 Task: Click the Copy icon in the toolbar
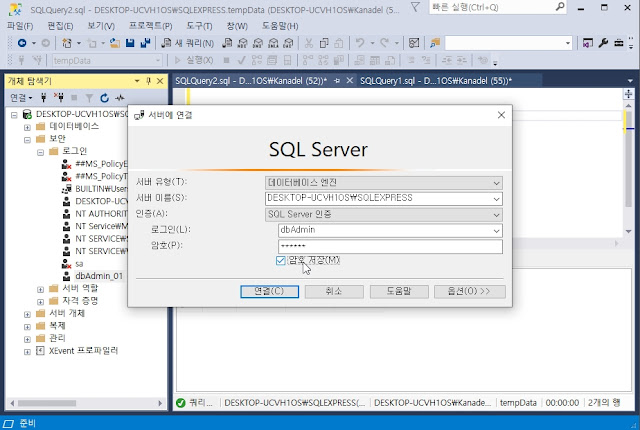coord(324,43)
